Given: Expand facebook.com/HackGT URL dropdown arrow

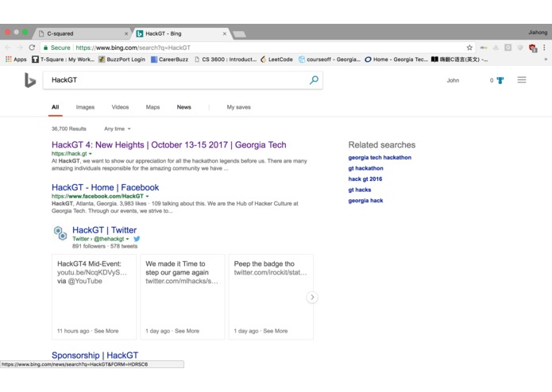Looking at the screenshot, I should pyautogui.click(x=147, y=196).
